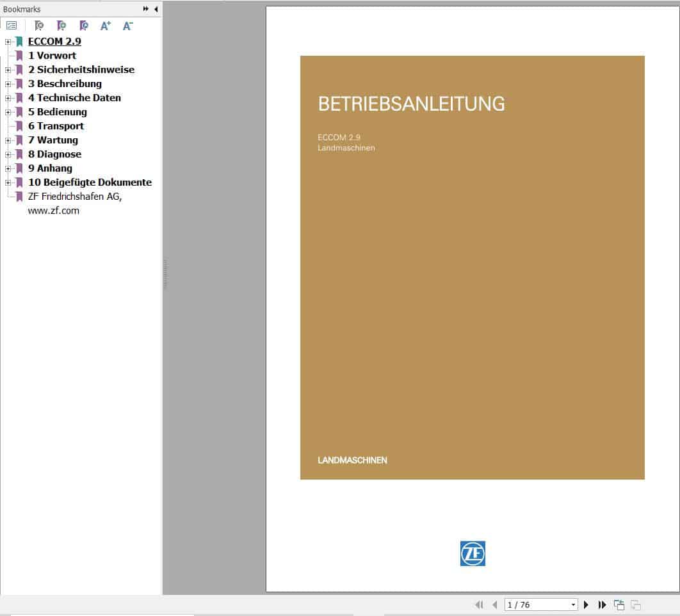Viewport: 680px width, 616px height.
Task: Open the 7 Wartung bookmark
Action: tap(53, 140)
